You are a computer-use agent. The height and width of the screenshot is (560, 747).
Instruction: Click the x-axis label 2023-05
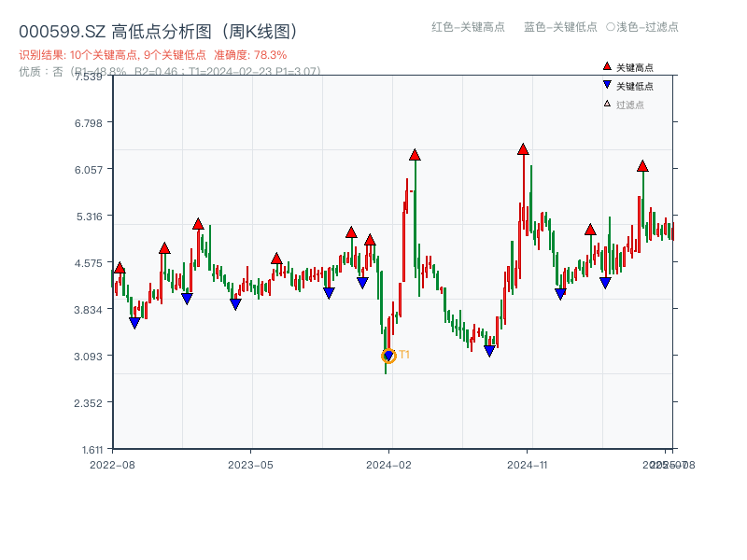(250, 465)
